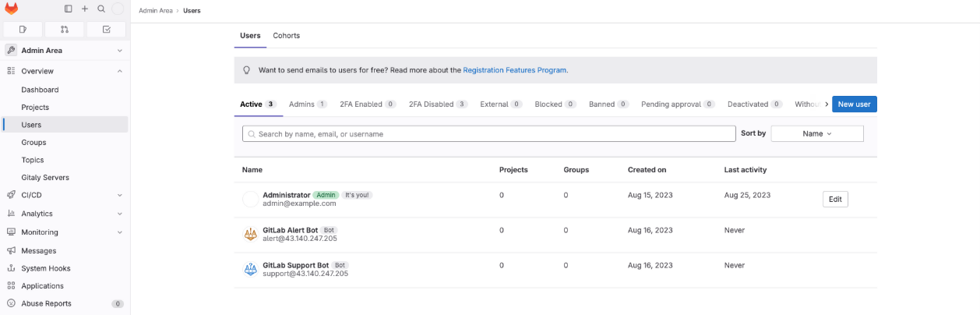
Task: Click the GitLab fox logo
Action: coord(12,9)
